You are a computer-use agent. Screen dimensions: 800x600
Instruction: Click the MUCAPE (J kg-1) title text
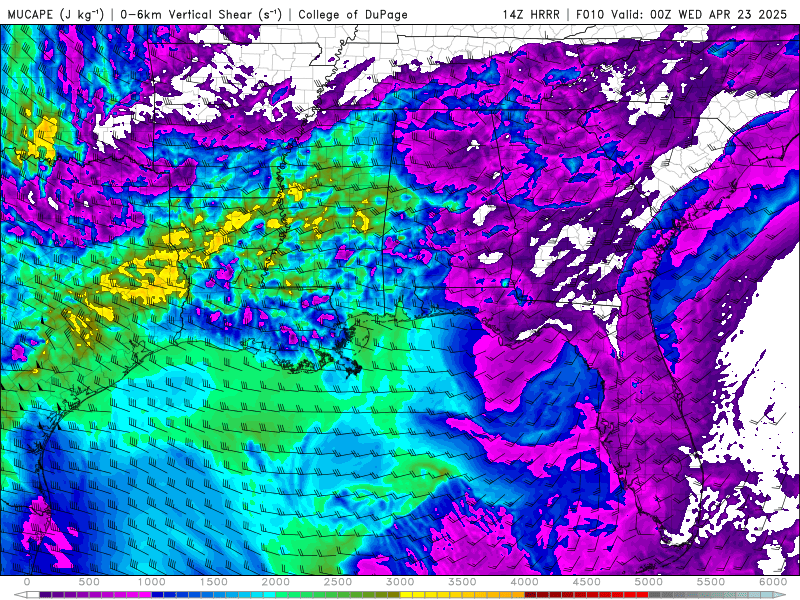click(55, 14)
